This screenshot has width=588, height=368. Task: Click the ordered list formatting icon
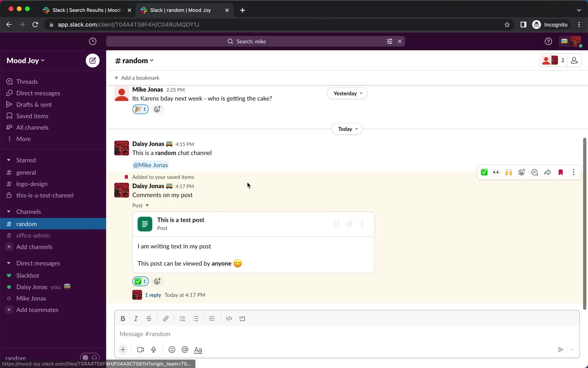tap(183, 318)
